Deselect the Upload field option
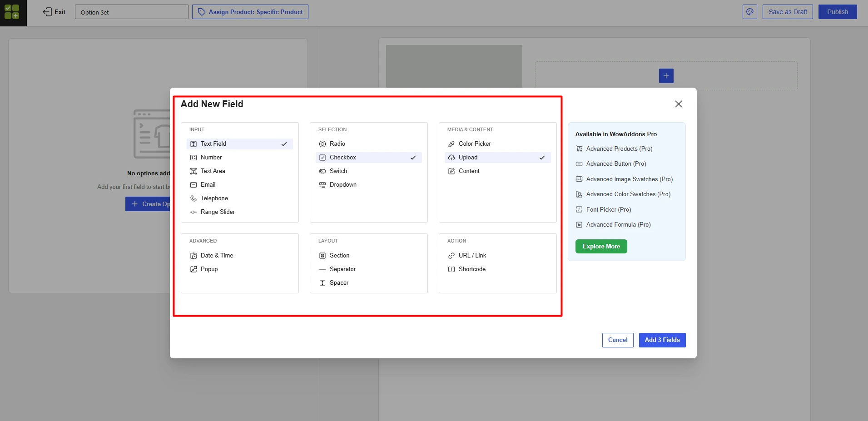 coord(498,158)
